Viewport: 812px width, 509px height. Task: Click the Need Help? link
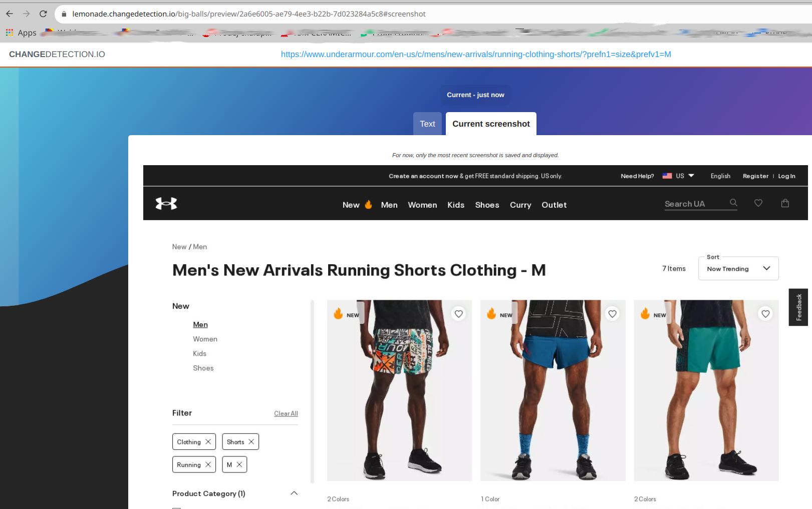[x=637, y=176]
